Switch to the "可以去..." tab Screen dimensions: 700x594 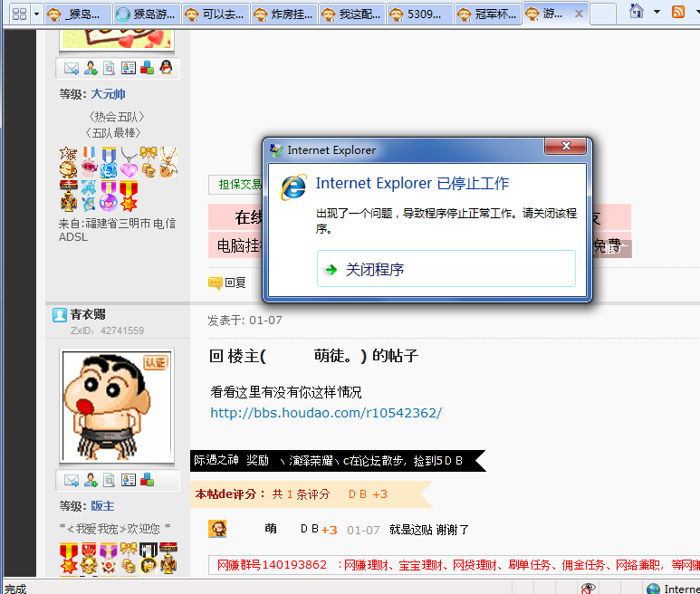(216, 14)
